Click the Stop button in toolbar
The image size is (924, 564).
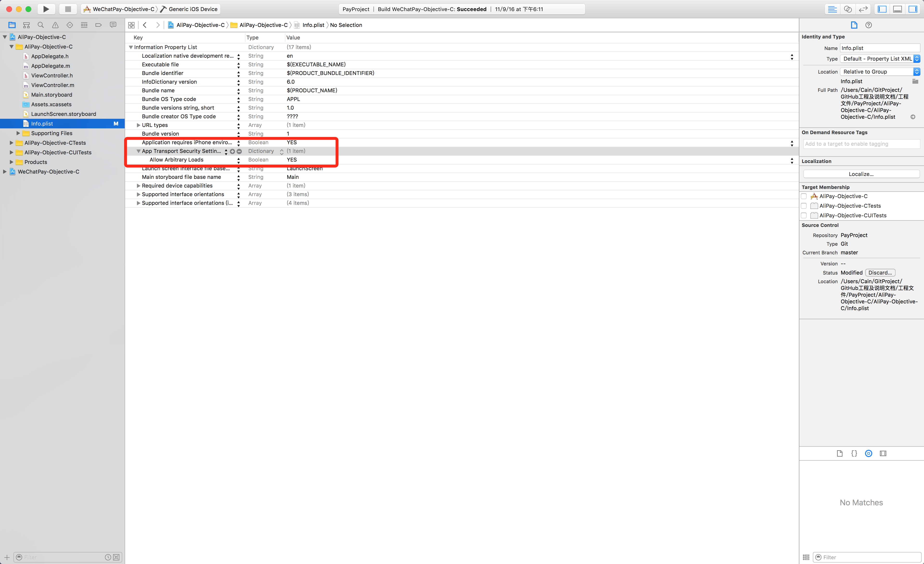(x=68, y=9)
